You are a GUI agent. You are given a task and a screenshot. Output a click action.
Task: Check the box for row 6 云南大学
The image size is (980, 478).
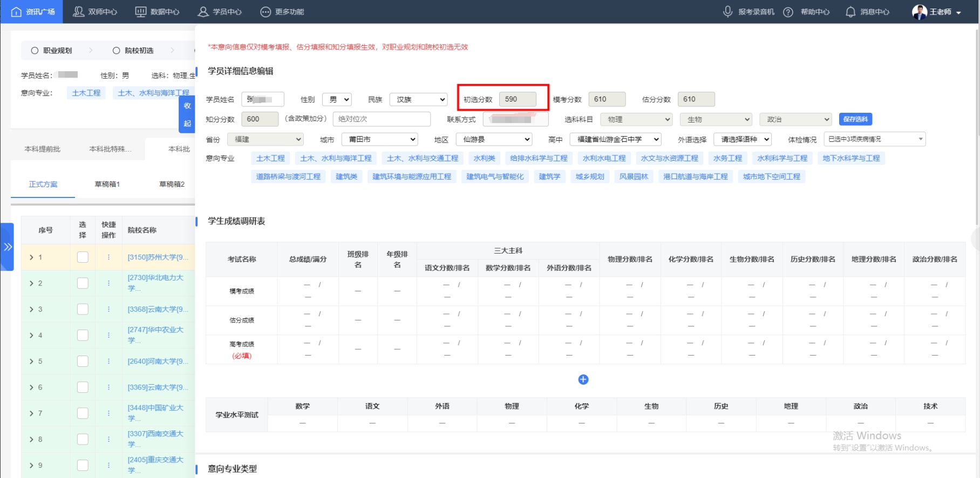coord(83,387)
